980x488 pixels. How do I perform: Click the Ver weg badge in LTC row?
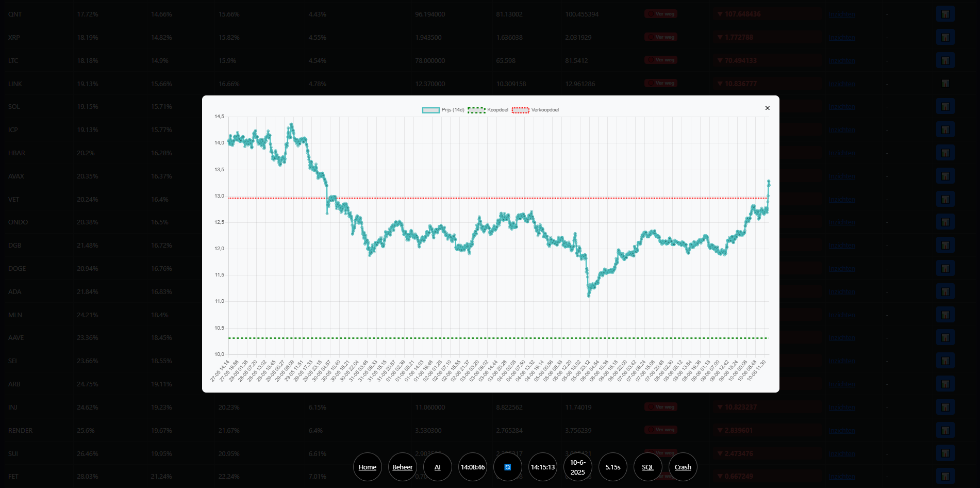tap(661, 60)
